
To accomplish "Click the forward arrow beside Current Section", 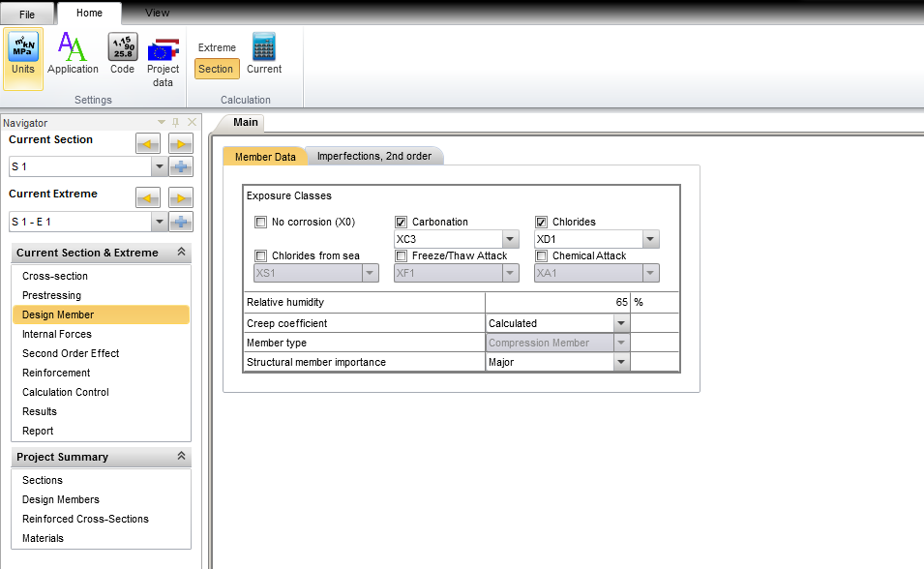I will click(180, 143).
